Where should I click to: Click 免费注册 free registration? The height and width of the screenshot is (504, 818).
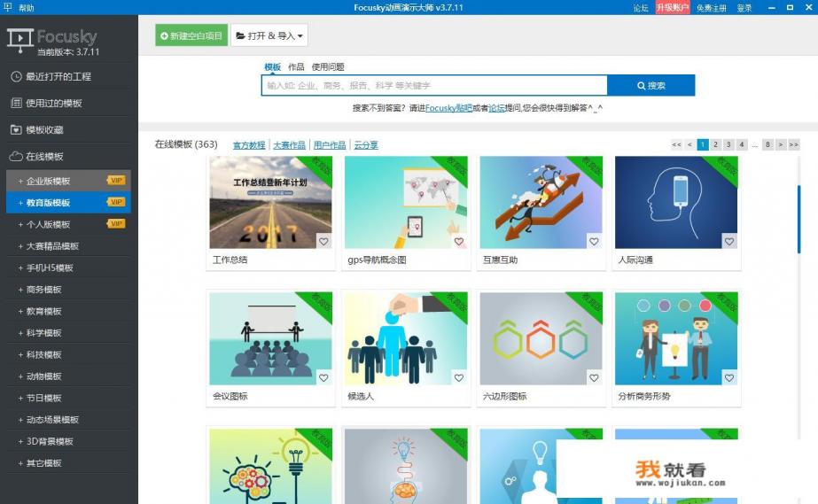tap(711, 7)
